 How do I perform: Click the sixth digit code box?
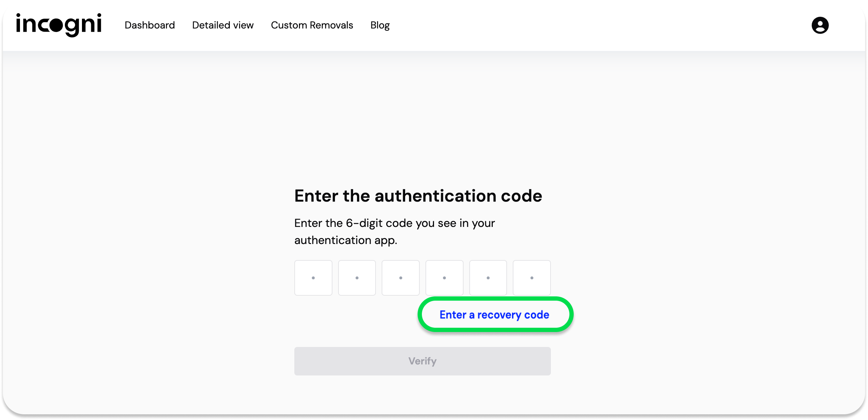pos(532,278)
